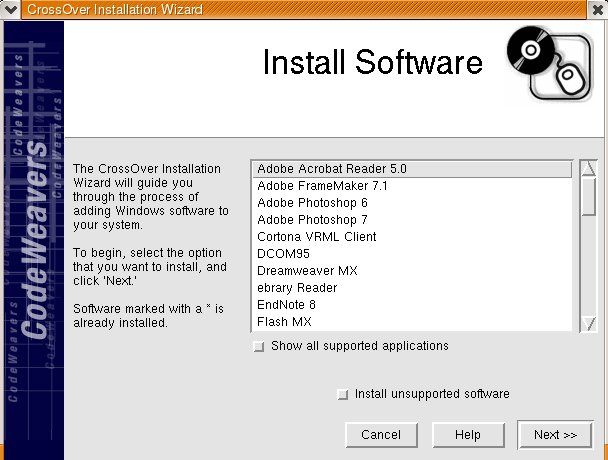Close the CrossOver Installation Wizard window
Image resolution: width=608 pixels, height=460 pixels.
(597, 9)
